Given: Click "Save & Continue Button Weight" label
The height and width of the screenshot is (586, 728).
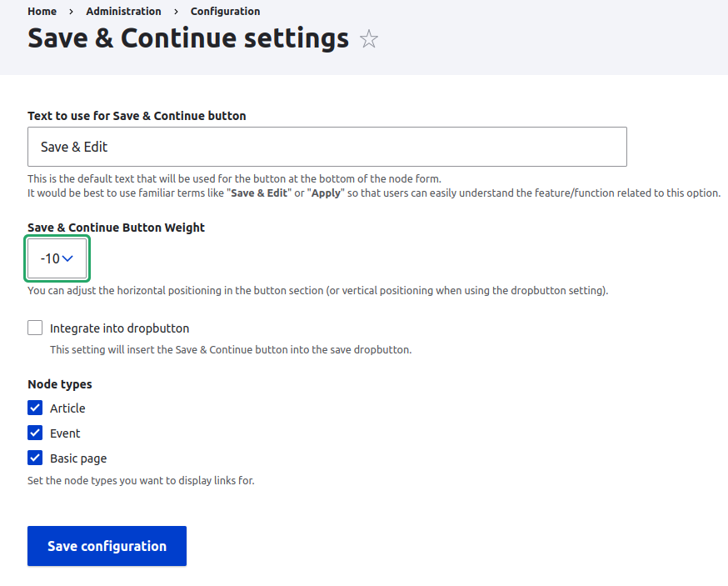Looking at the screenshot, I should [x=116, y=228].
